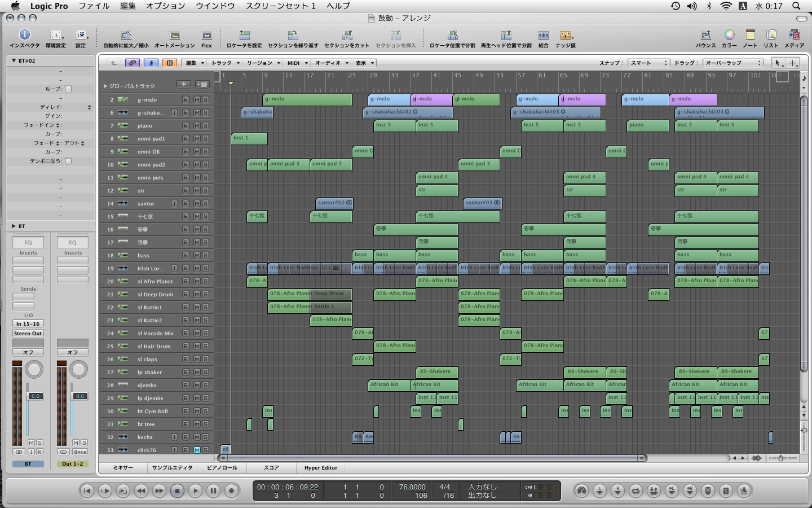Mute the BT channel strip

pos(31,443)
